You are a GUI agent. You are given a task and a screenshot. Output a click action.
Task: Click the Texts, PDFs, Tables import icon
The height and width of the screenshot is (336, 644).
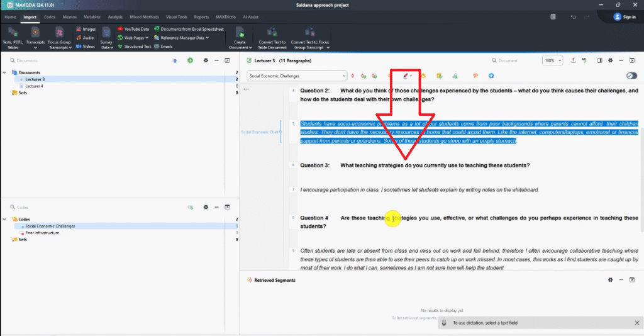[x=14, y=32]
